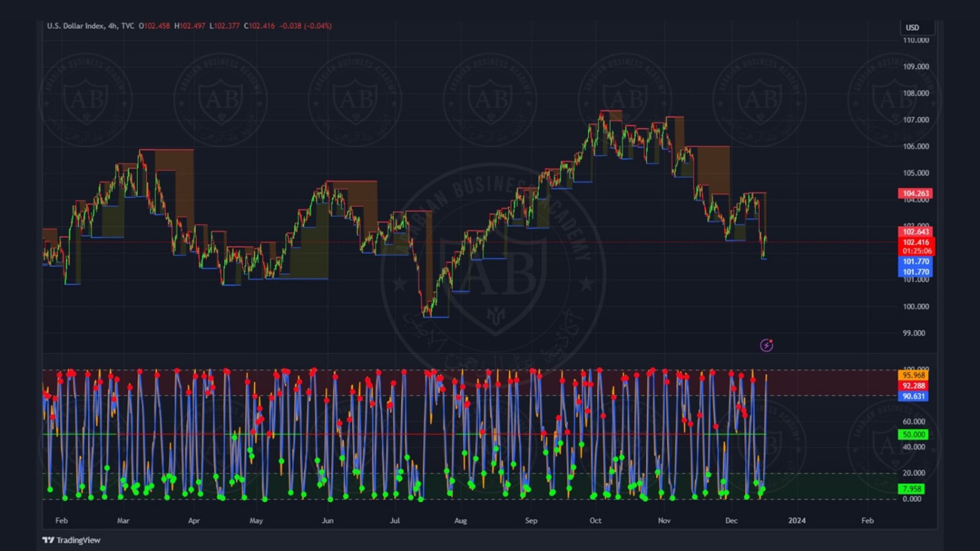The height and width of the screenshot is (551, 980).
Task: Click the red 92.288 indicator value label
Action: point(913,386)
